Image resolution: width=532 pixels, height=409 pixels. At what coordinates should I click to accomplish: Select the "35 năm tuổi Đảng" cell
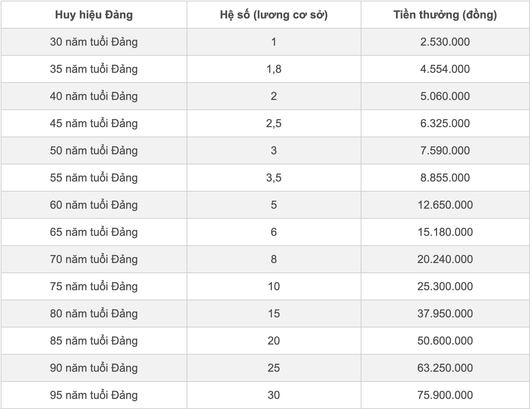[x=94, y=69]
